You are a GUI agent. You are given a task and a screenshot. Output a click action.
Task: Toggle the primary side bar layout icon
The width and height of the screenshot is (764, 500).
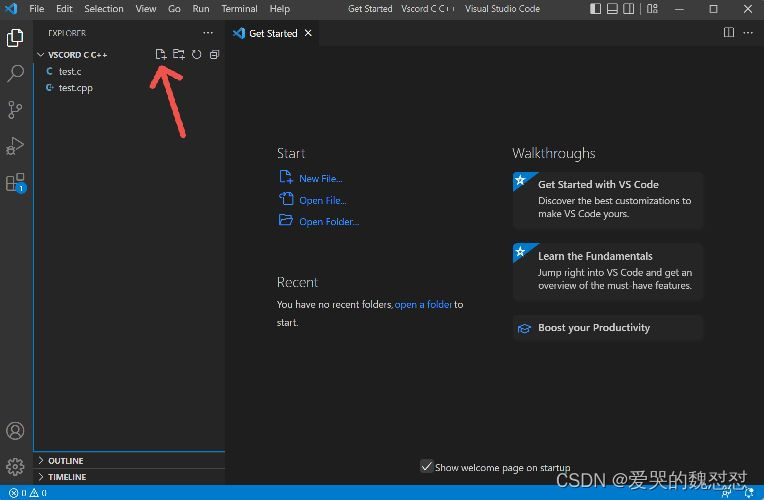595,9
